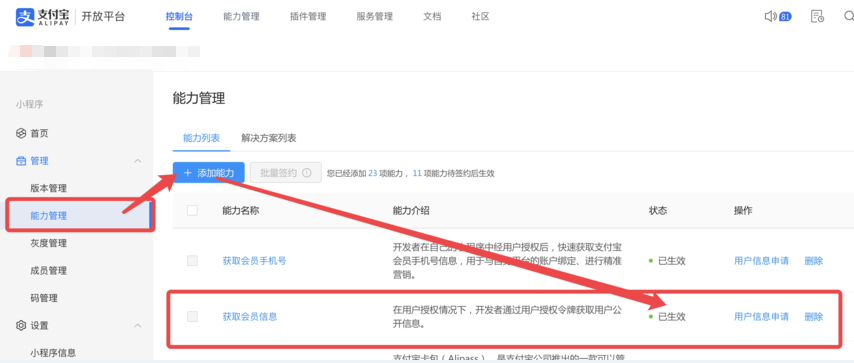
Task: Open the 插件管理 top navigation item
Action: (308, 17)
